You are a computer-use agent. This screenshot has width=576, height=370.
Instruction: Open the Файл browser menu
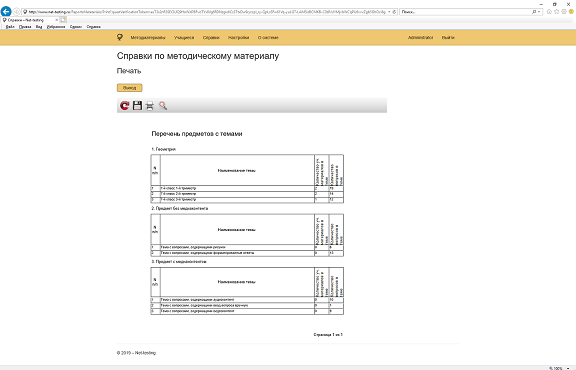pos(10,27)
